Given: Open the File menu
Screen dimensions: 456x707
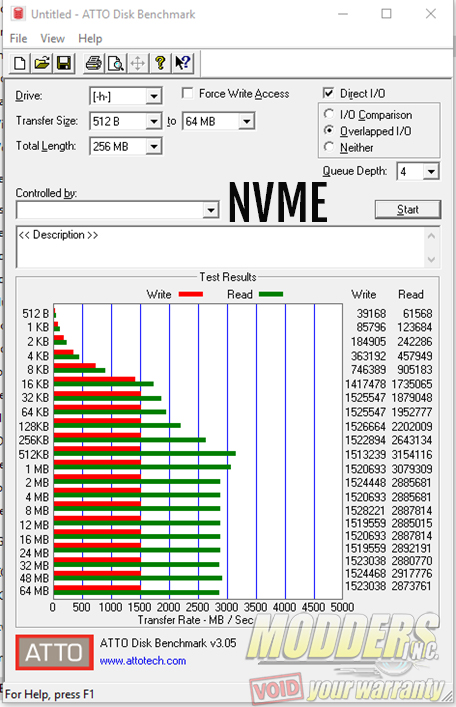Looking at the screenshot, I should tap(18, 39).
